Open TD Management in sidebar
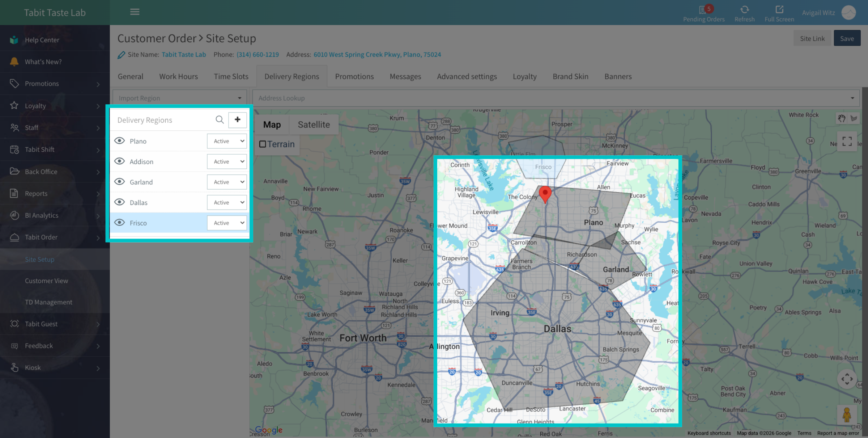The height and width of the screenshot is (438, 868). coord(48,302)
